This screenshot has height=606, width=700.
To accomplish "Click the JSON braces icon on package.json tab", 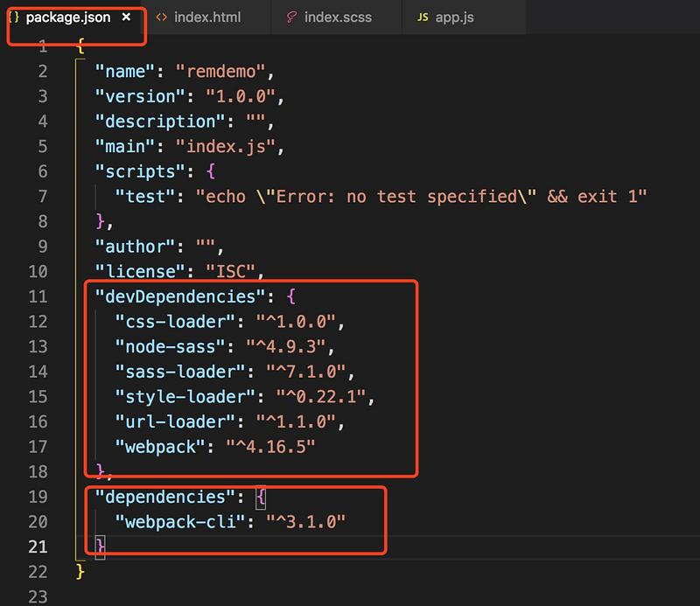I will [x=14, y=17].
